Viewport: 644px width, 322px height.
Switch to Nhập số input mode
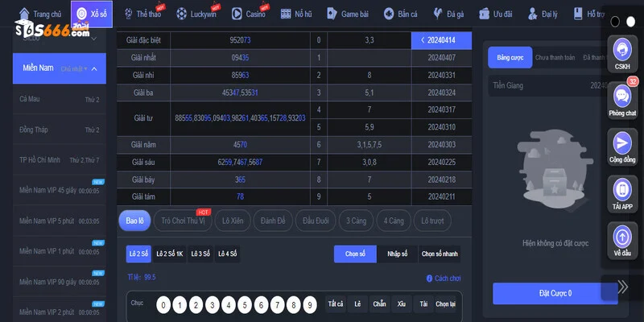[x=398, y=254]
